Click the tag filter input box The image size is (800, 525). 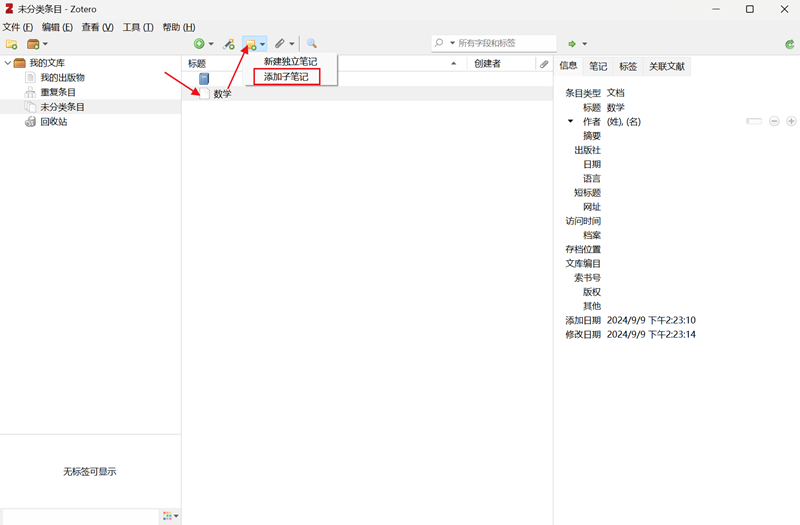81,516
